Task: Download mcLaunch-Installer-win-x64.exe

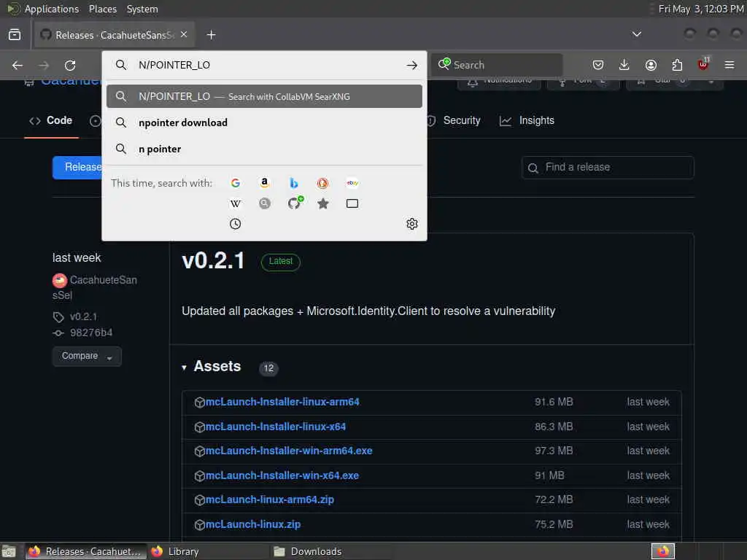Action: pos(282,475)
